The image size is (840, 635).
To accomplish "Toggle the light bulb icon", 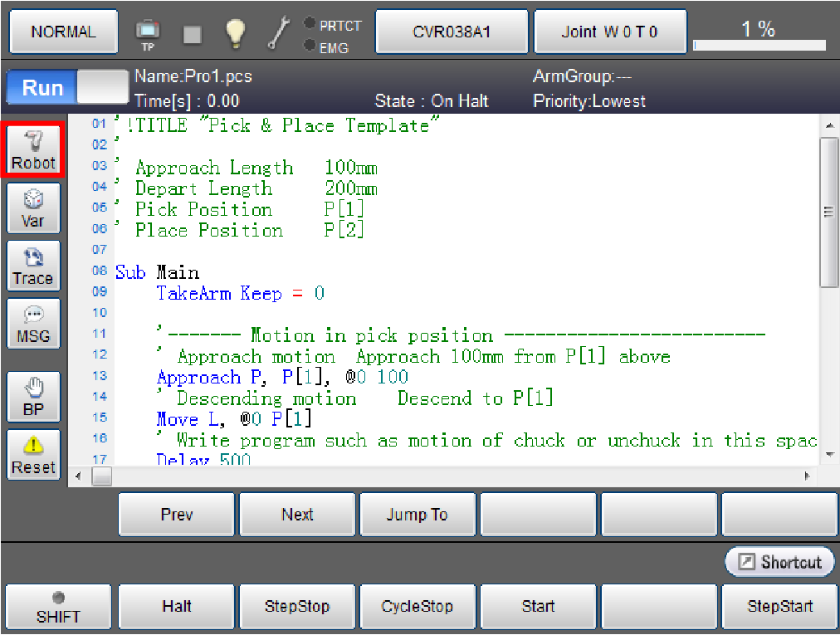I will 235,32.
